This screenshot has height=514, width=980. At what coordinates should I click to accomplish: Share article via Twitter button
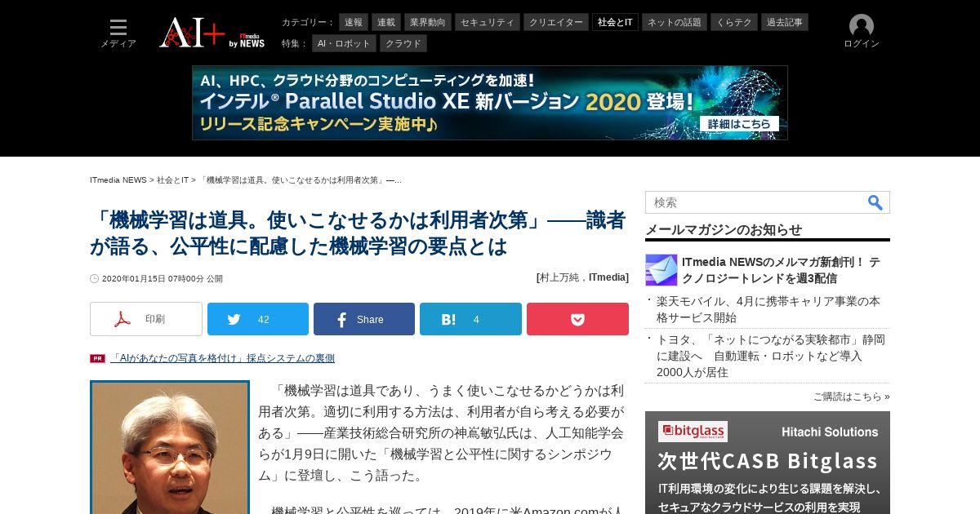tap(258, 319)
